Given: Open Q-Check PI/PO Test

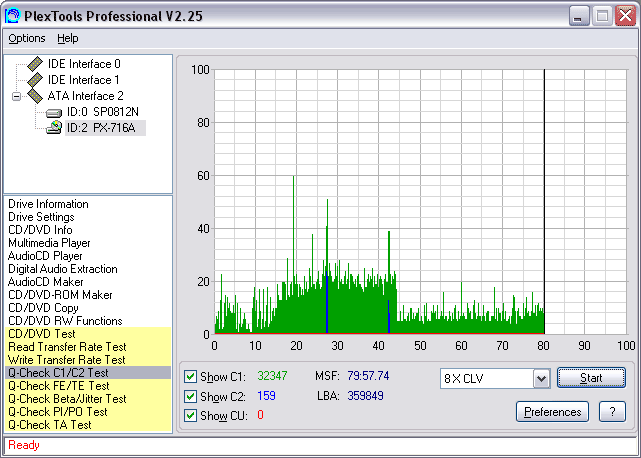Looking at the screenshot, I should 88,412.
